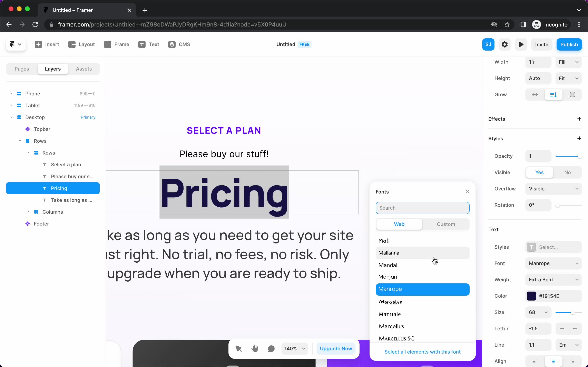
Task: Click Select all elements with this font
Action: pos(422,352)
